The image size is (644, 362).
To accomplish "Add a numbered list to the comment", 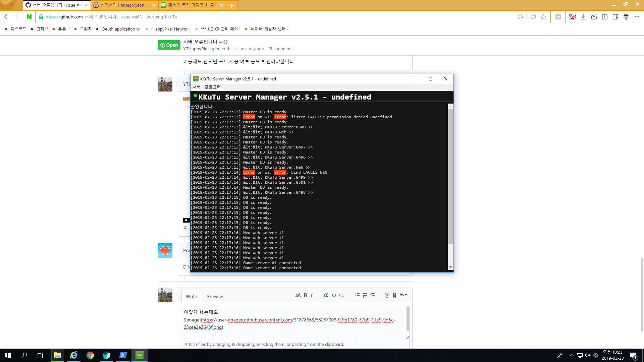I will (365, 295).
